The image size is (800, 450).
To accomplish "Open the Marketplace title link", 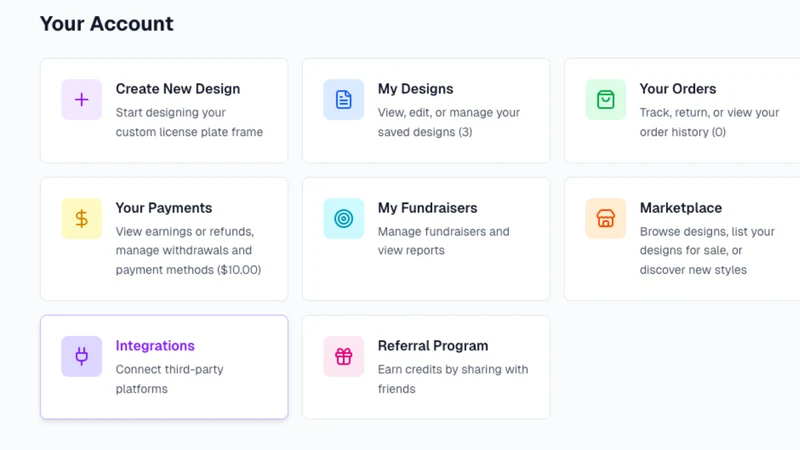I will pos(681,208).
